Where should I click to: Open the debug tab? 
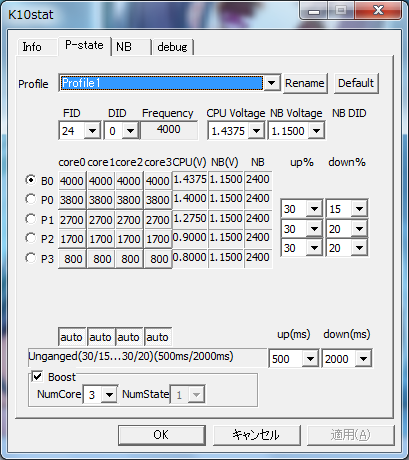click(x=172, y=47)
